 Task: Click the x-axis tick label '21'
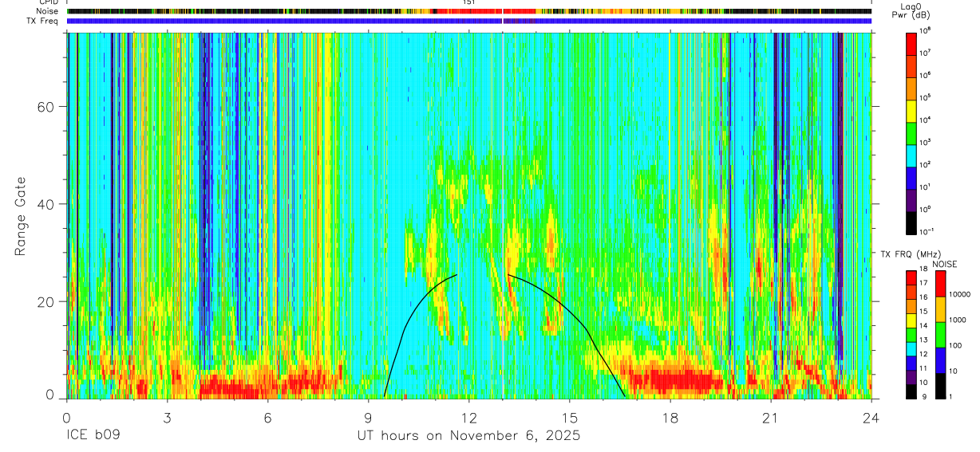[x=771, y=416]
